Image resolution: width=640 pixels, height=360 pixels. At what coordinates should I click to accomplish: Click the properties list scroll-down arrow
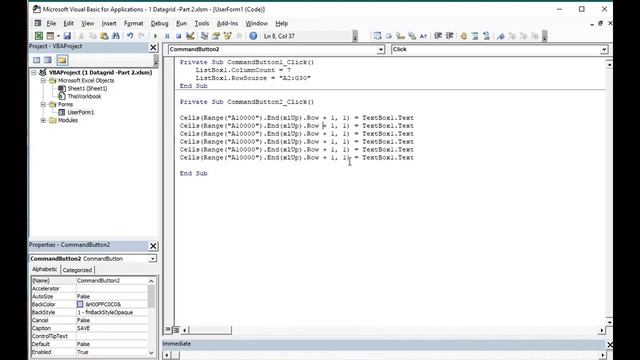[x=151, y=353]
